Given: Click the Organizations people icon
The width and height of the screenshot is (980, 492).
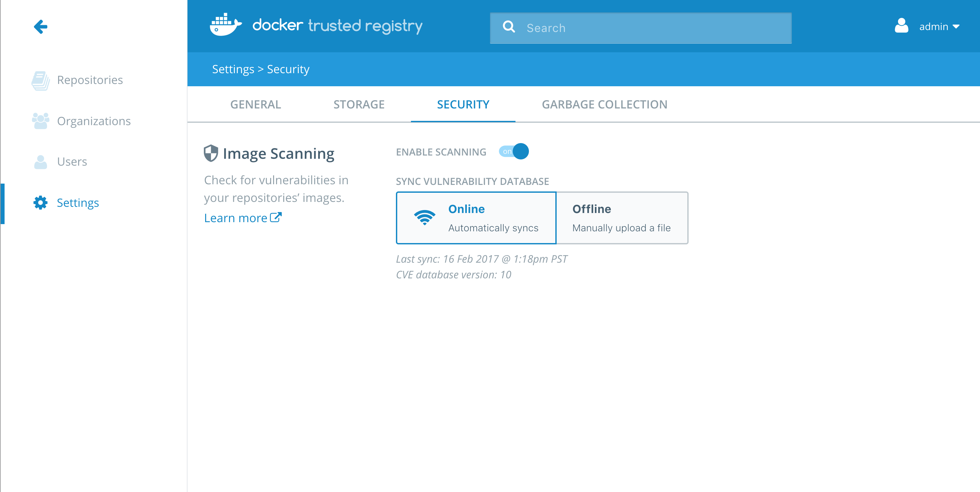Looking at the screenshot, I should pos(40,121).
